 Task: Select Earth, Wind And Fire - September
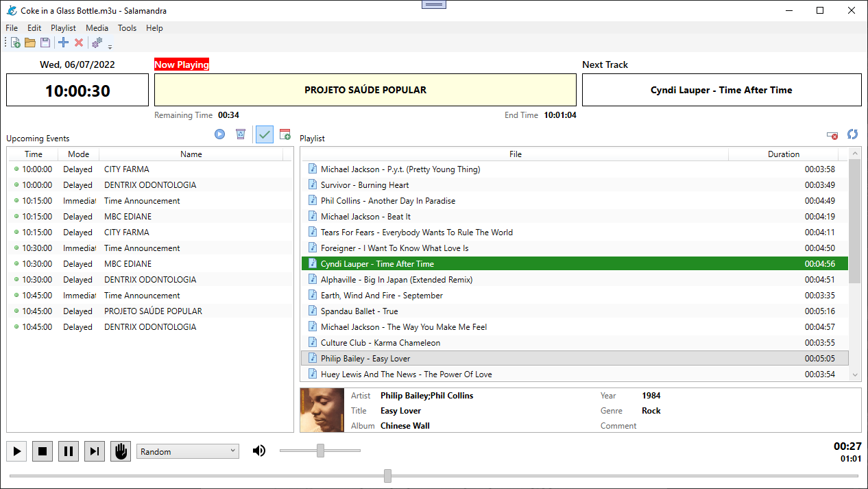point(575,296)
